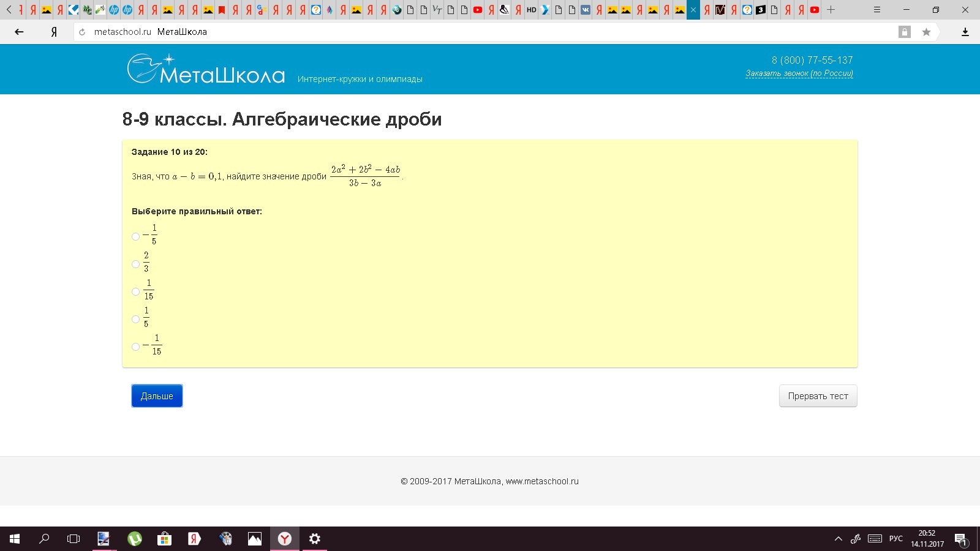Switch to the black 3 favicon tab
The width and height of the screenshot is (980, 551).
click(x=761, y=10)
